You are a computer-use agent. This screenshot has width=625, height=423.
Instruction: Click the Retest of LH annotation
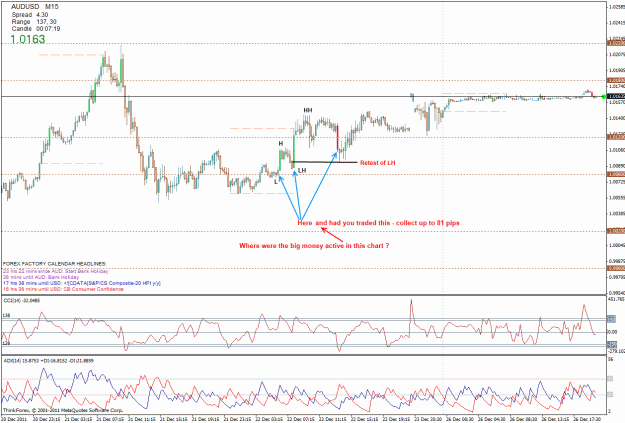pyautogui.click(x=377, y=163)
